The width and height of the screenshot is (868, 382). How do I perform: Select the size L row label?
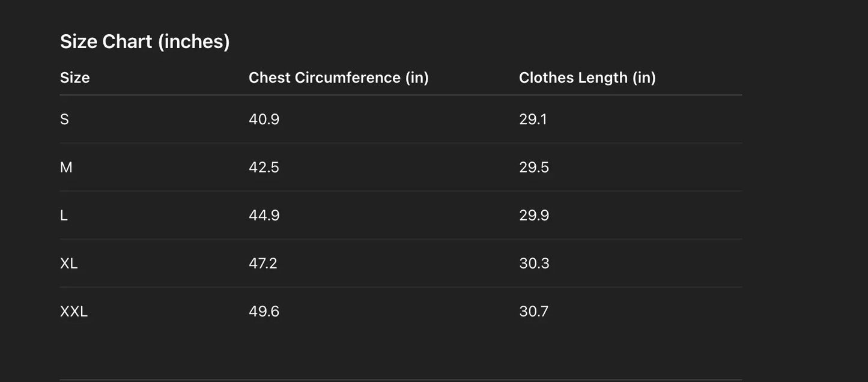coord(64,215)
